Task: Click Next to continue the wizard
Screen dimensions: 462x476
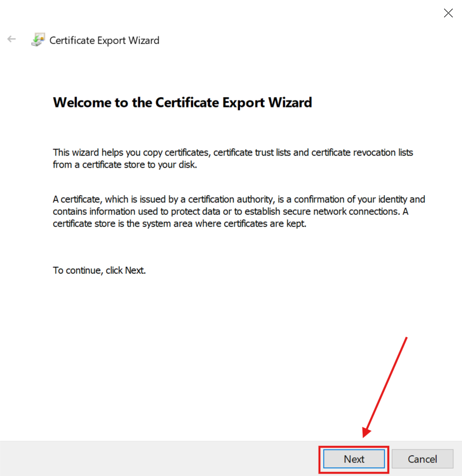Action: [x=354, y=459]
